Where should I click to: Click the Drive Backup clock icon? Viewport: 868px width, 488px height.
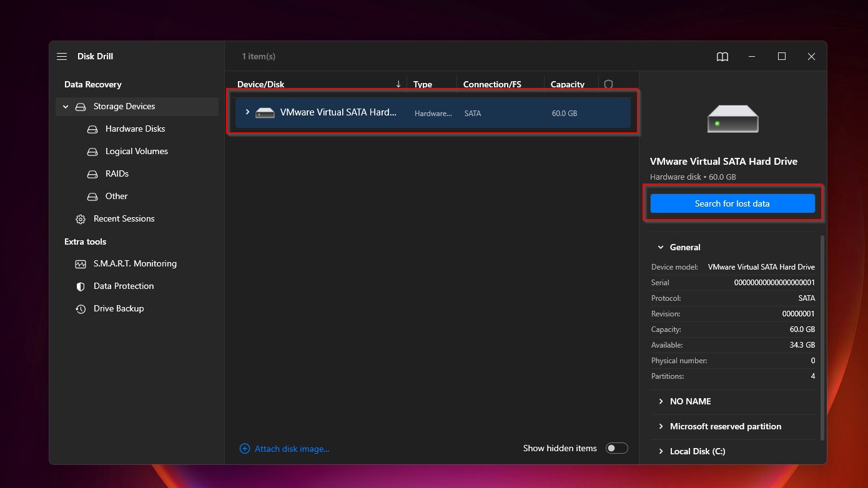pos(81,309)
